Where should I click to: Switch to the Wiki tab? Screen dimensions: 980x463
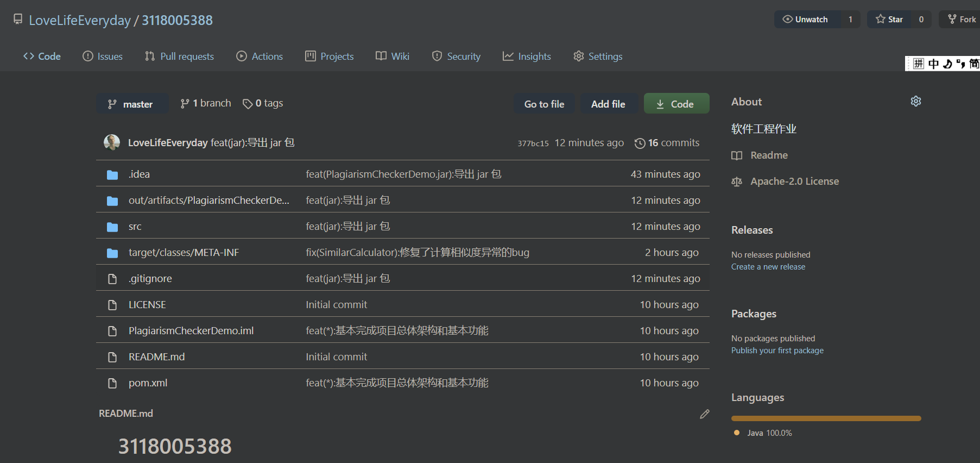[x=393, y=56]
